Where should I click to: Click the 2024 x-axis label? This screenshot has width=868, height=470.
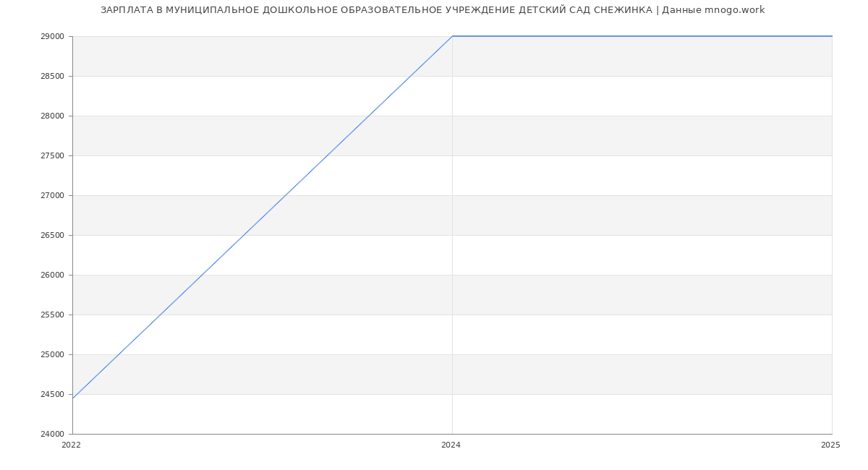tap(451, 445)
